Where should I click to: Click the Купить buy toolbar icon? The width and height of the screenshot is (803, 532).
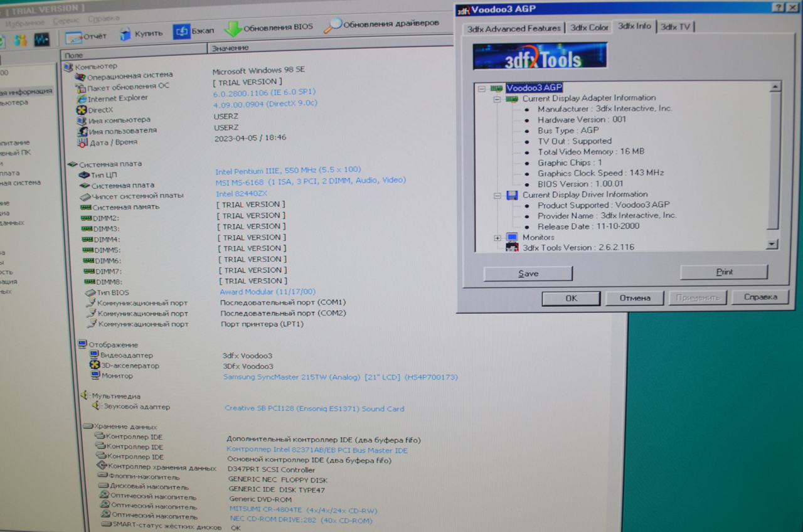[125, 34]
